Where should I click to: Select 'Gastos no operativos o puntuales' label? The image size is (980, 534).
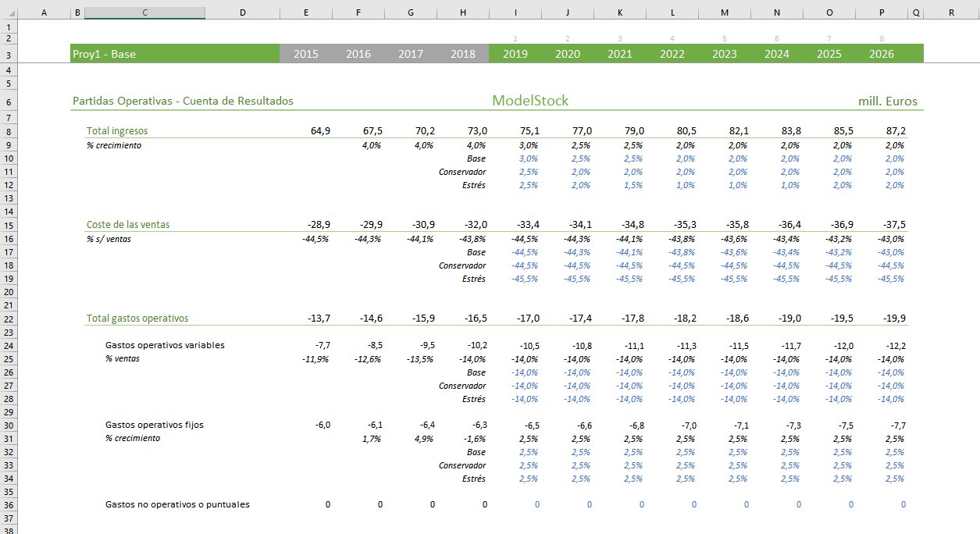pos(177,505)
